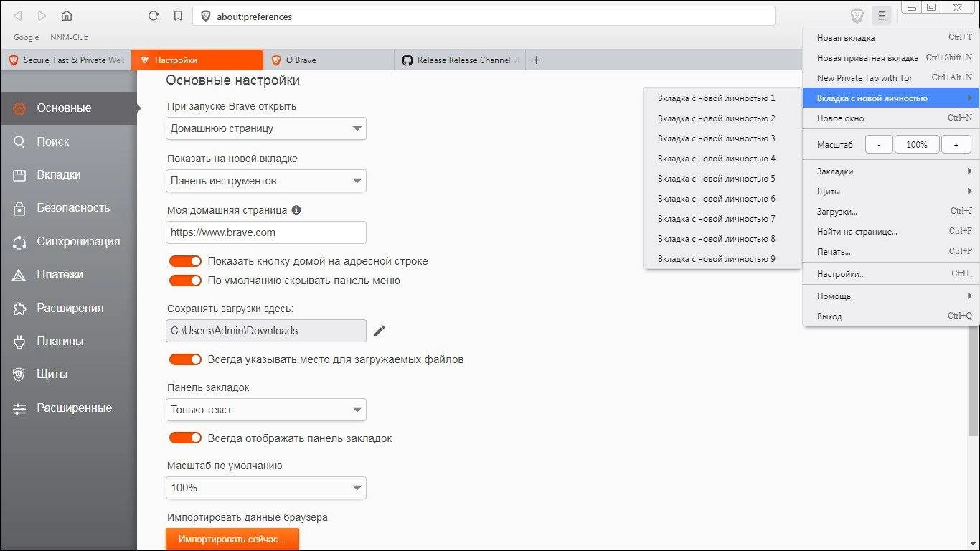Choose Настройки... menu item
The image size is (980, 551).
(891, 274)
